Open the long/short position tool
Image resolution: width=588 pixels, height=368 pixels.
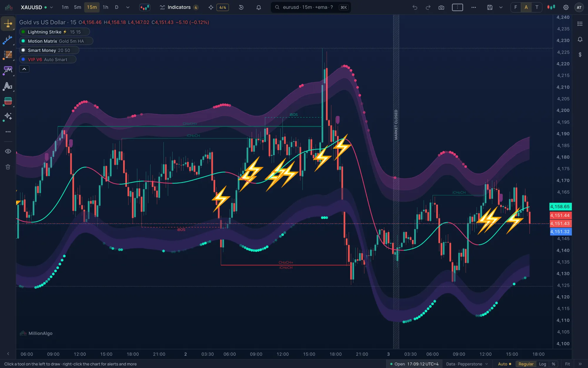point(8,101)
